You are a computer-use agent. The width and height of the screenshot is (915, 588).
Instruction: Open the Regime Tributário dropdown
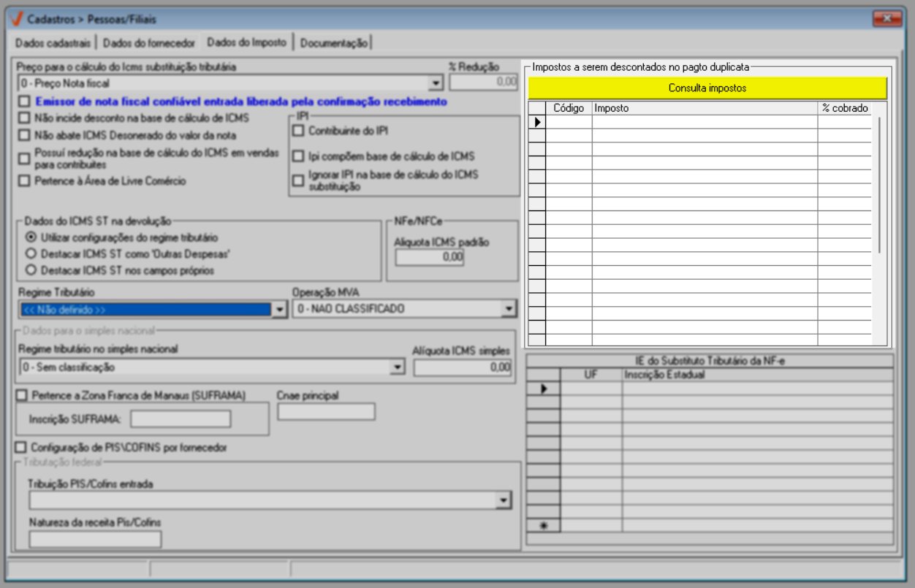tap(278, 310)
